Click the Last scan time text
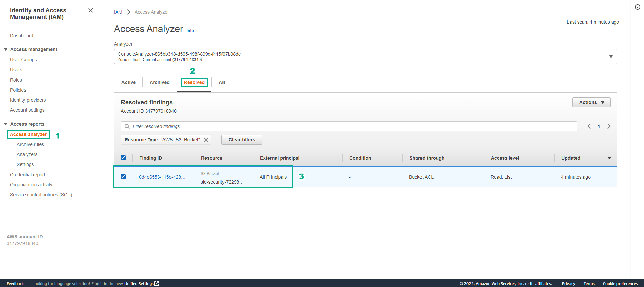644x287 pixels. pyautogui.click(x=593, y=22)
